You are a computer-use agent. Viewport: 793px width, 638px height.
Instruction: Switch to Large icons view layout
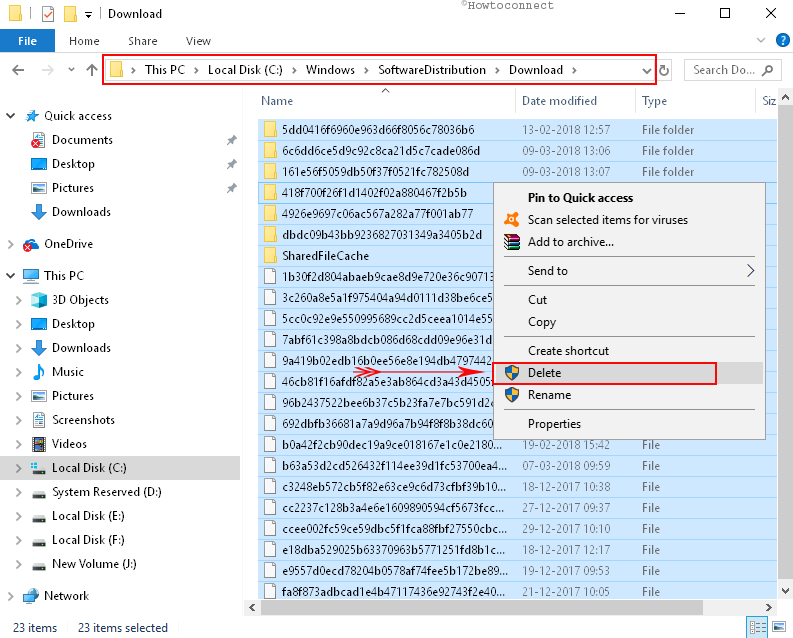(x=779, y=627)
